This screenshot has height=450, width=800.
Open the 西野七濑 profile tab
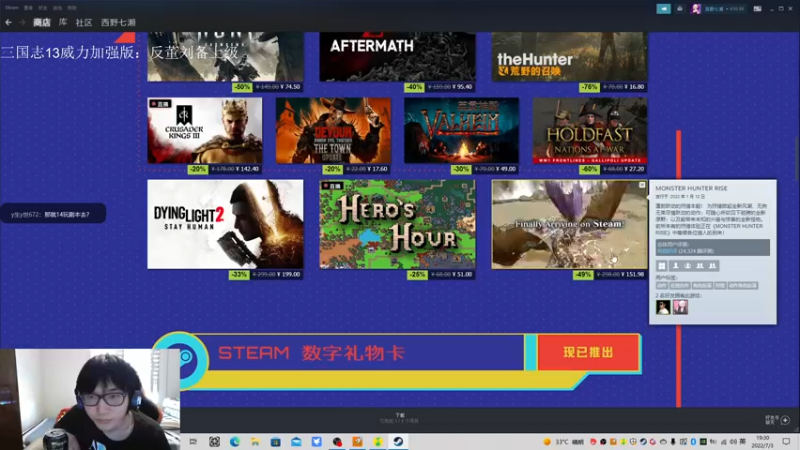(118, 22)
